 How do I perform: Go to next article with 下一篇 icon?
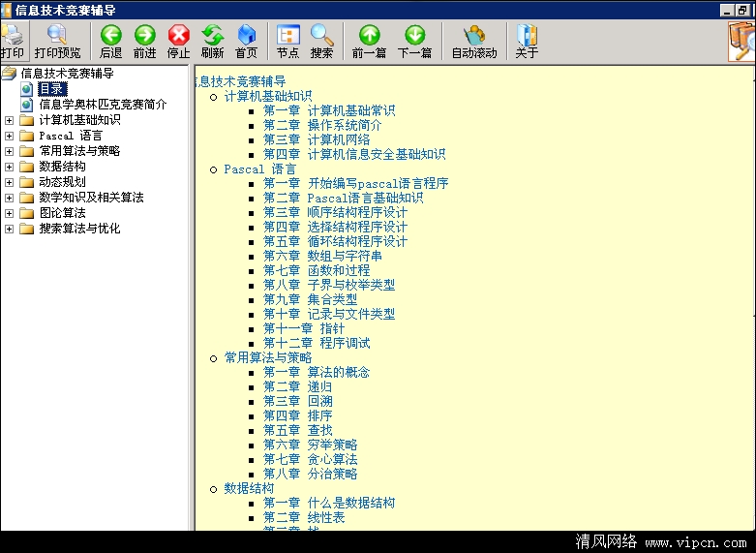click(415, 36)
